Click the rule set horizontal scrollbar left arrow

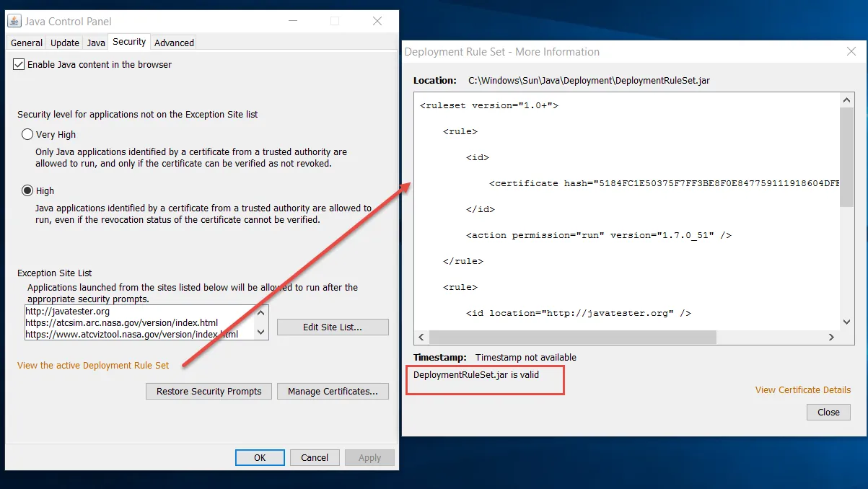point(422,337)
